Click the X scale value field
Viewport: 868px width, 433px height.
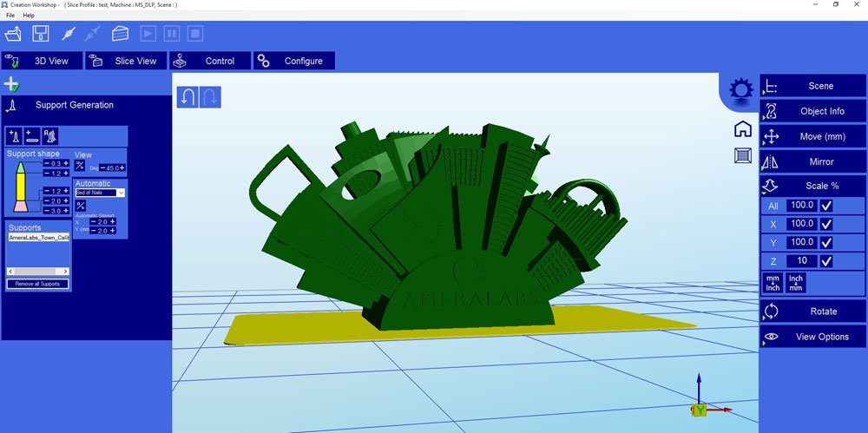802,224
